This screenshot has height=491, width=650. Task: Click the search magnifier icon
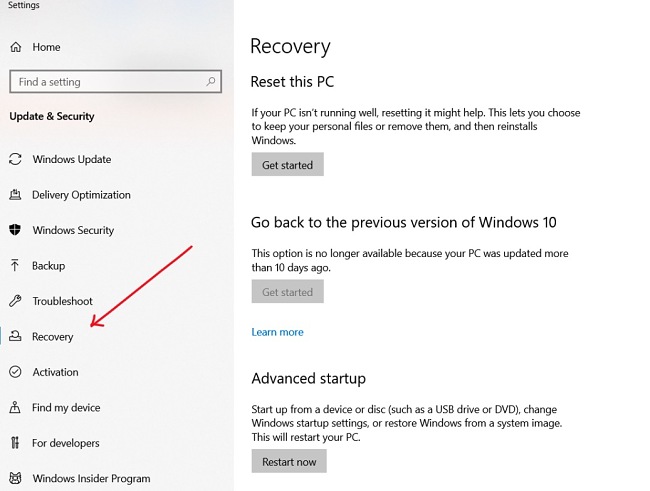pyautogui.click(x=211, y=81)
